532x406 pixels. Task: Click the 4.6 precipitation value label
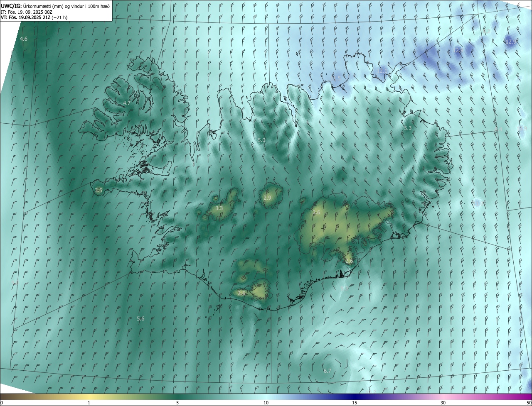pos(24,39)
